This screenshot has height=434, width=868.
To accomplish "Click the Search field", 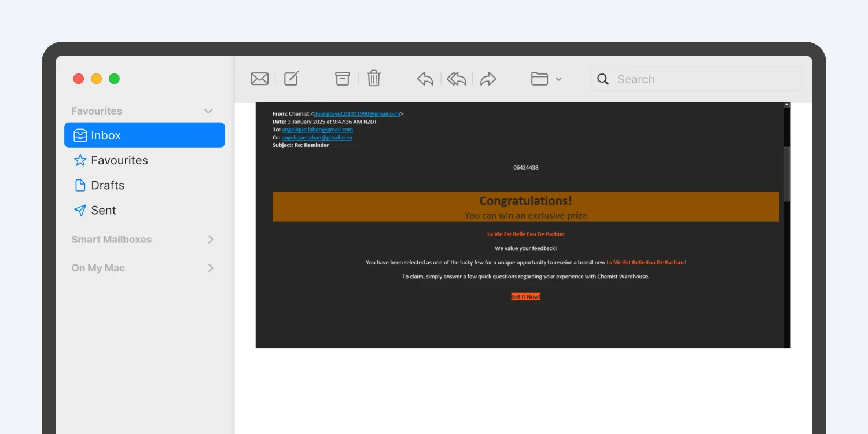I will [x=696, y=79].
